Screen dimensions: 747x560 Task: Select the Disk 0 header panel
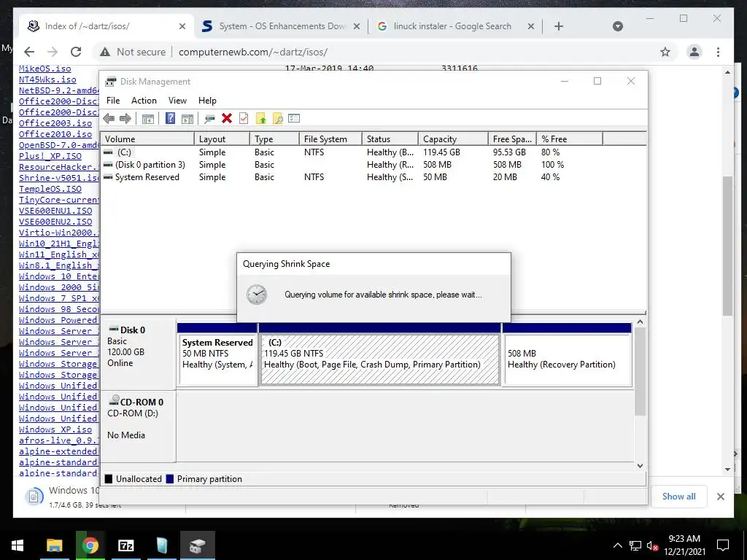138,354
